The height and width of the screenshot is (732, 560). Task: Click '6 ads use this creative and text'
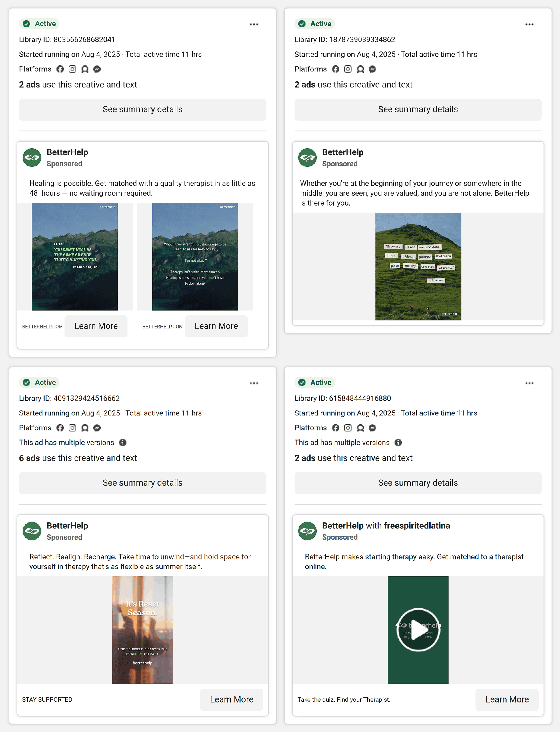click(x=78, y=458)
